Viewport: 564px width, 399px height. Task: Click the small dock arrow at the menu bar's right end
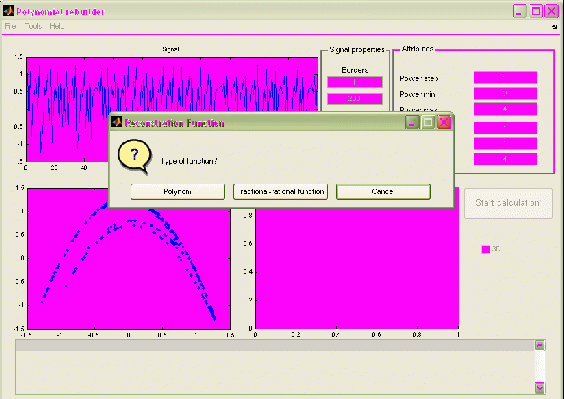554,27
